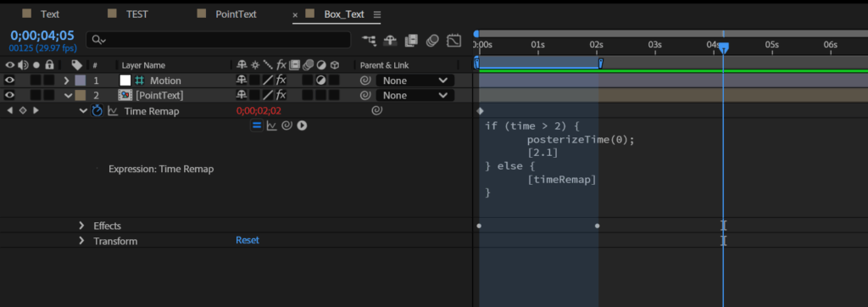Go to next keyframe arrow for Time Remap

pos(36,111)
